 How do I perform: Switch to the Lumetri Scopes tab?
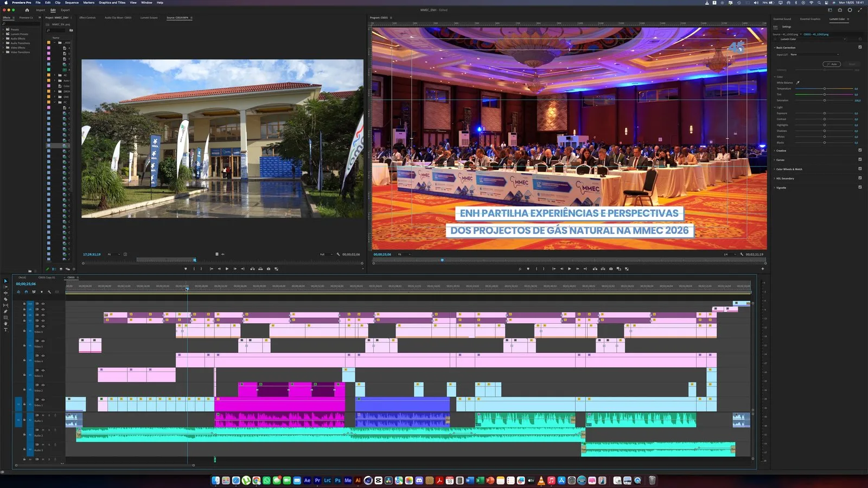[x=149, y=17]
